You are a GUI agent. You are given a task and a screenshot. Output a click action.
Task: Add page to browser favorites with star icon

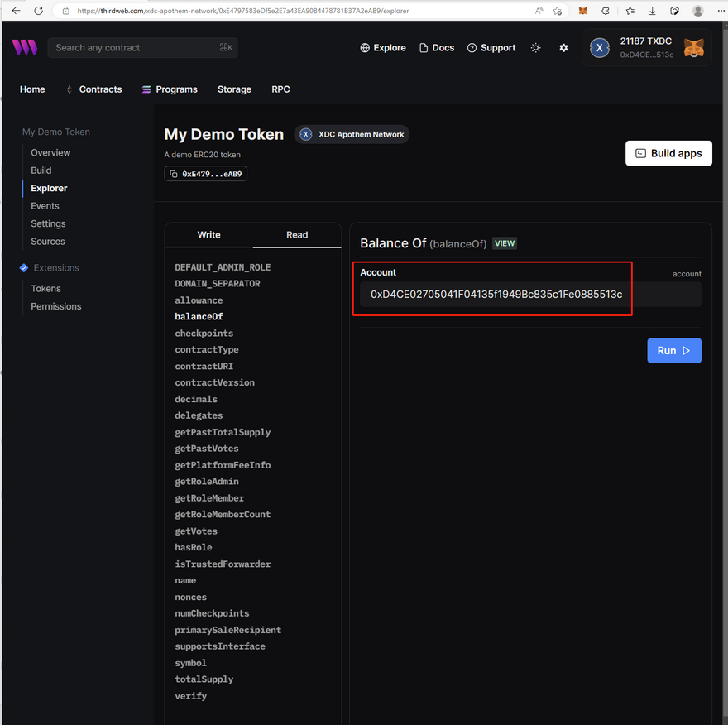pos(630,11)
